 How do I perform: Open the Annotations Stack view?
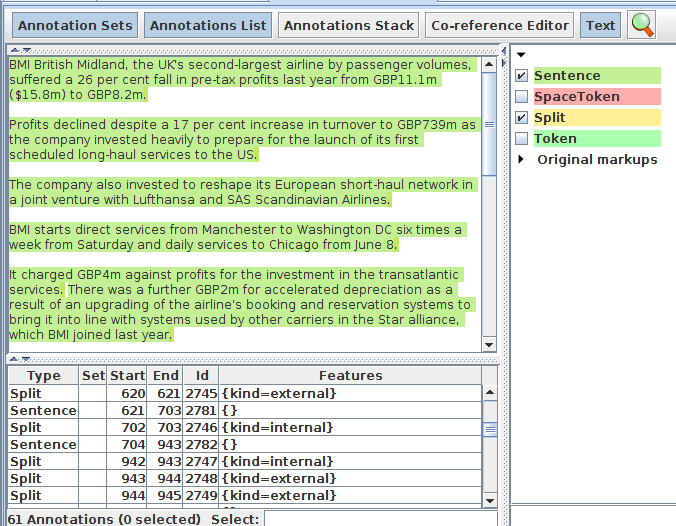tap(348, 25)
